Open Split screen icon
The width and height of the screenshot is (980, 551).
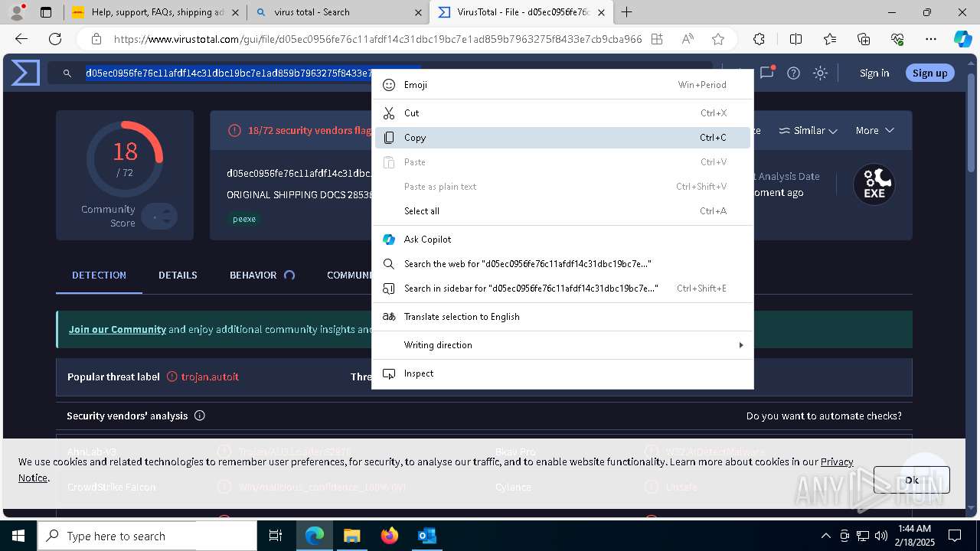[795, 39]
